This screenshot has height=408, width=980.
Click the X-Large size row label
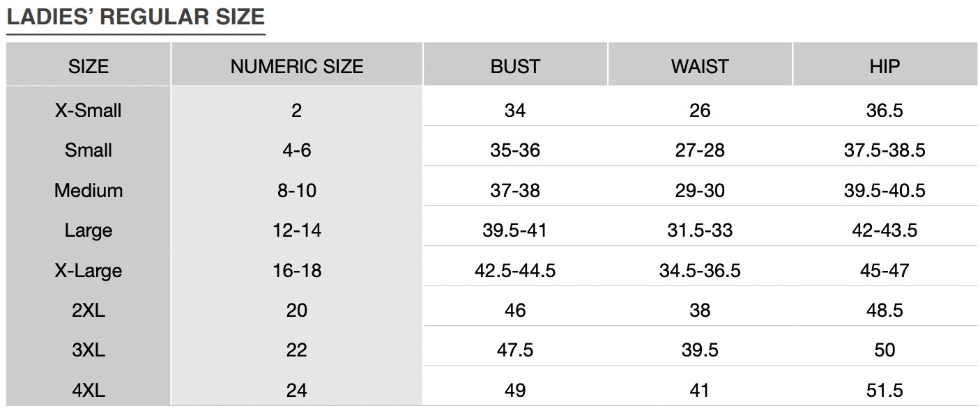89,270
